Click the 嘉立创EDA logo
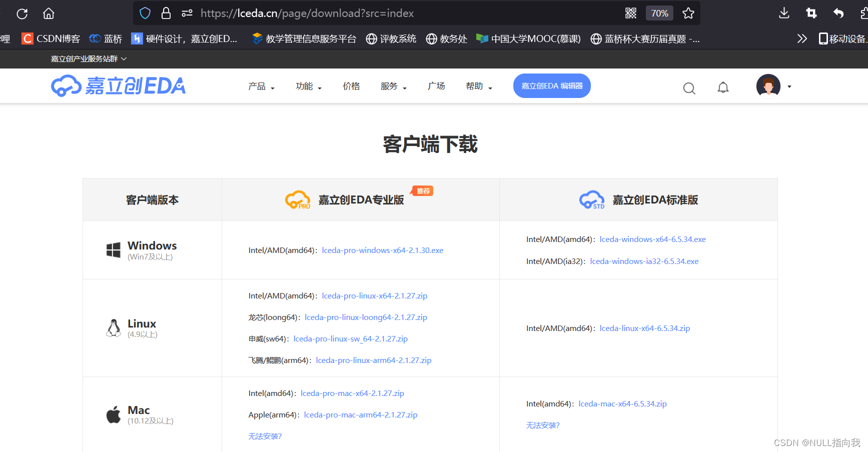The image size is (868, 452). click(119, 86)
